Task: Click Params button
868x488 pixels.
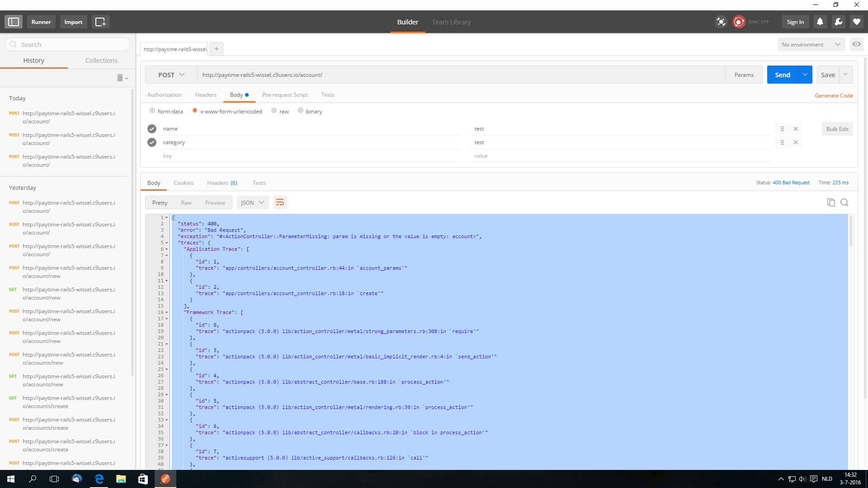Action: (744, 75)
